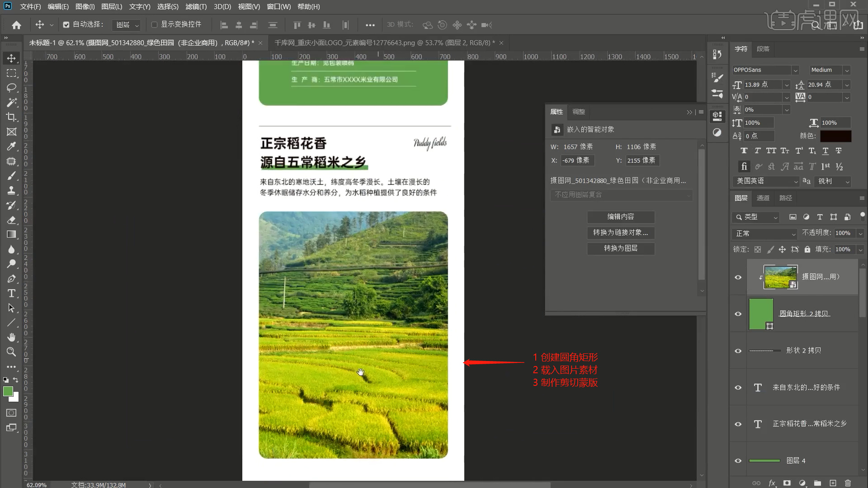Viewport: 868px width, 488px height.
Task: Open 不透明度 opacity dropdown arrow
Action: point(860,234)
